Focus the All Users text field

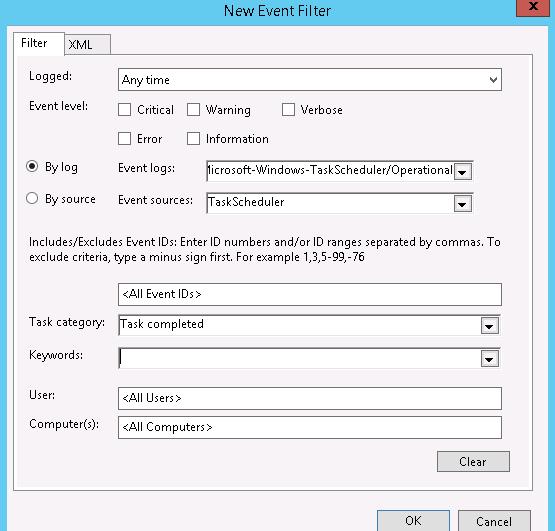coord(310,398)
